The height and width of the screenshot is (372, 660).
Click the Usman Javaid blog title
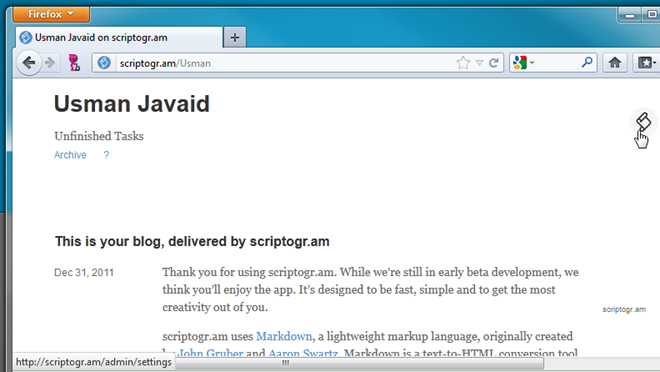click(132, 104)
